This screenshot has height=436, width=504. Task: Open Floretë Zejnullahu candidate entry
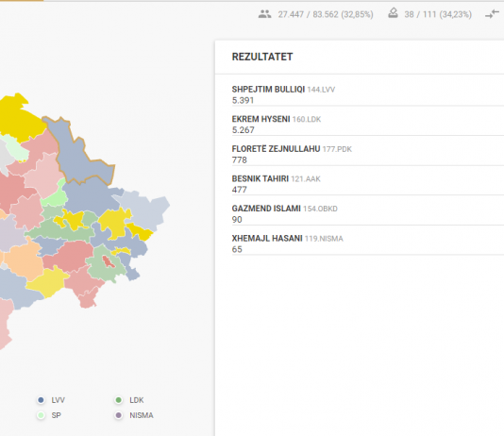pyautogui.click(x=368, y=154)
